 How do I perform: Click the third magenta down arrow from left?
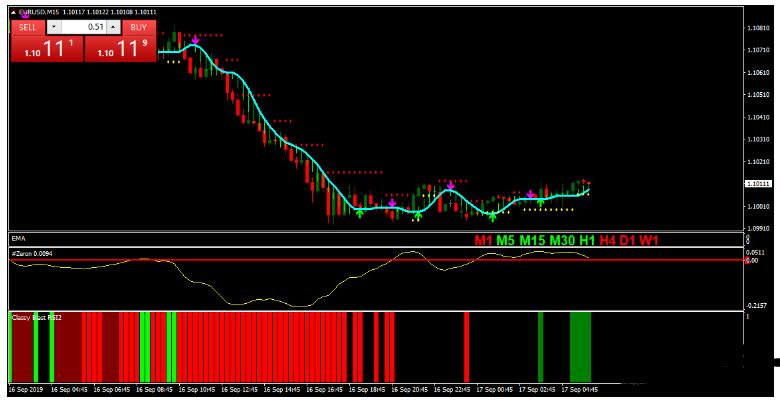451,186
